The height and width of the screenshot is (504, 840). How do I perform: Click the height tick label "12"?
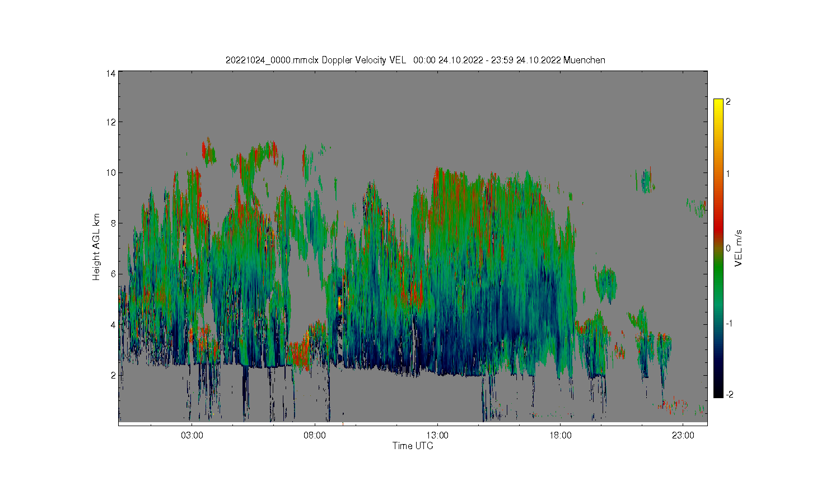[x=111, y=122]
